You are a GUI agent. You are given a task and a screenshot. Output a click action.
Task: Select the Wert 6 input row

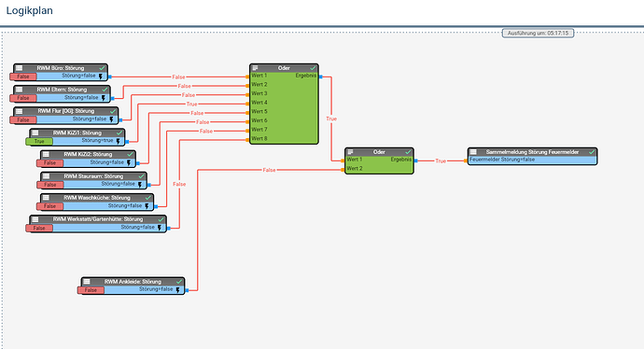click(259, 120)
